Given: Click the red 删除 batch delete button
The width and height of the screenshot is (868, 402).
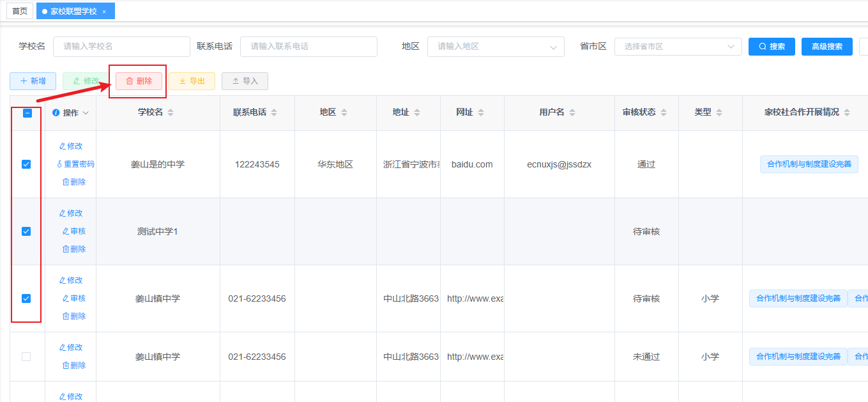Looking at the screenshot, I should (139, 81).
